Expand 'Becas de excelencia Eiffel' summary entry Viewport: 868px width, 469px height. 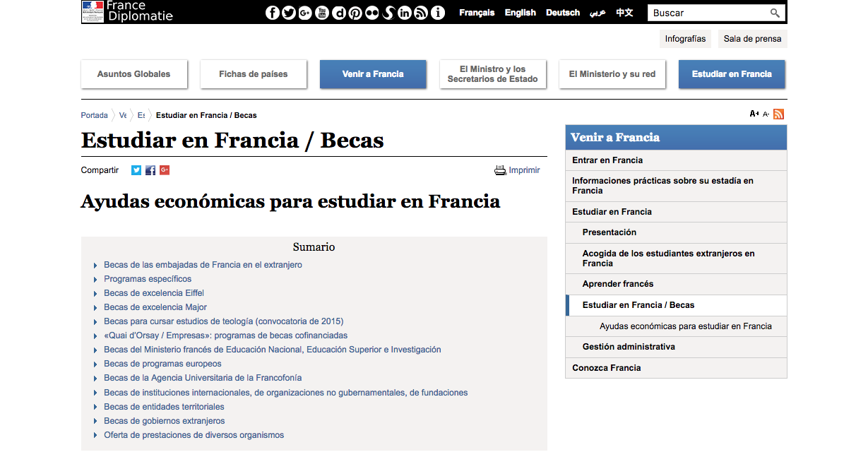pos(154,292)
